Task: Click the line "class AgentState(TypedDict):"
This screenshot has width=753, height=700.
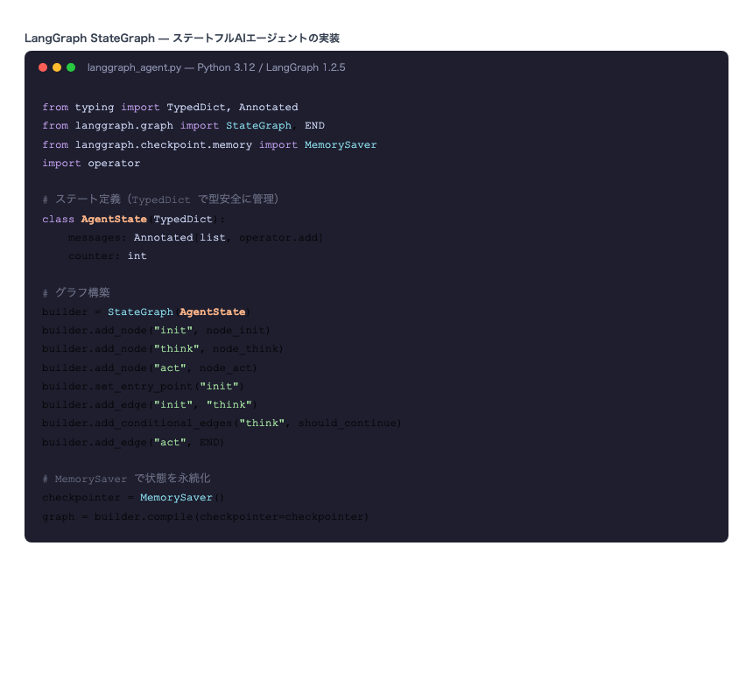Action: pyautogui.click(x=133, y=220)
